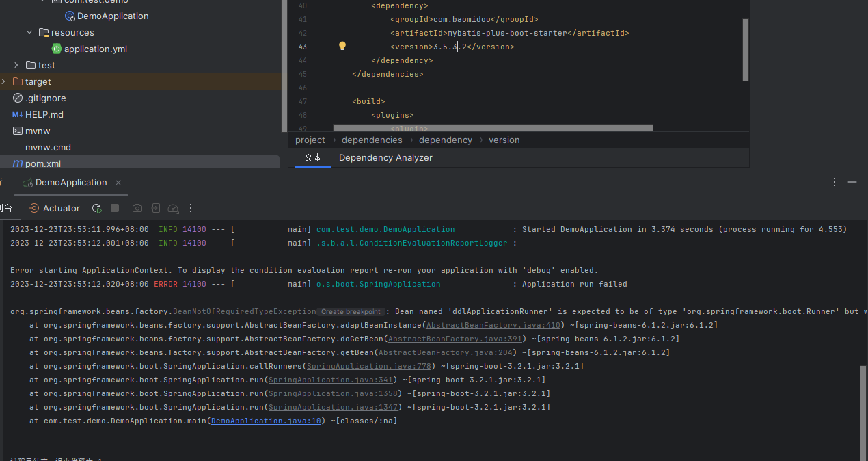Open run tool window options menu
Viewport: 868px width, 461px height.
point(835,182)
